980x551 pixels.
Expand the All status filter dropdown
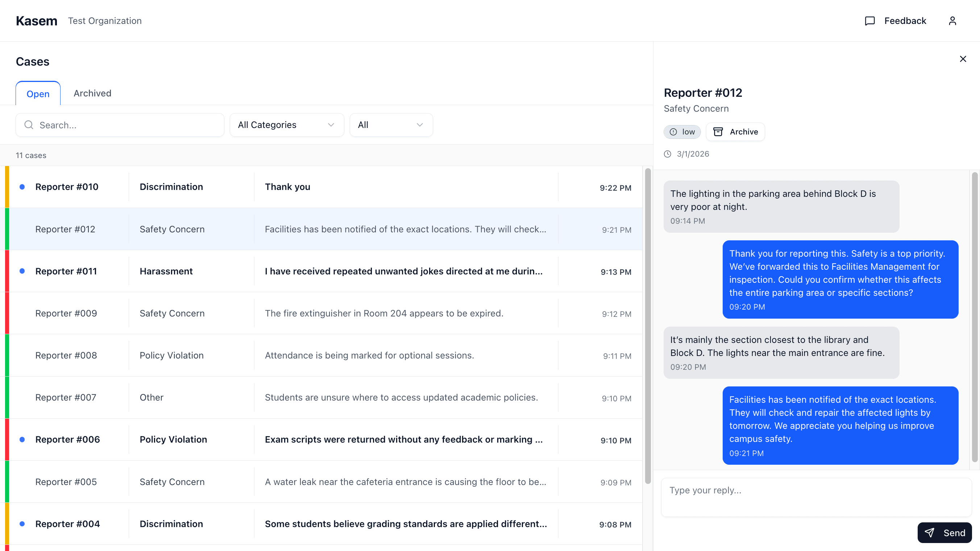[391, 125]
